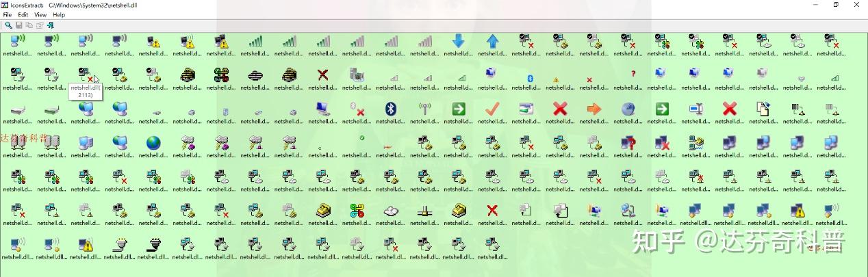Viewport: 868px width, 277px height.
Task: Click the Exit door toolbar button
Action: 50,25
